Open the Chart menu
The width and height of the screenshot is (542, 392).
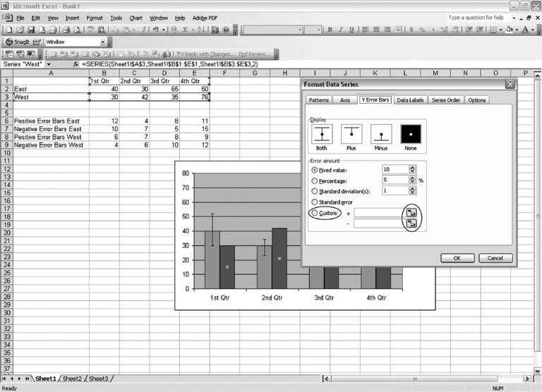(x=135, y=18)
